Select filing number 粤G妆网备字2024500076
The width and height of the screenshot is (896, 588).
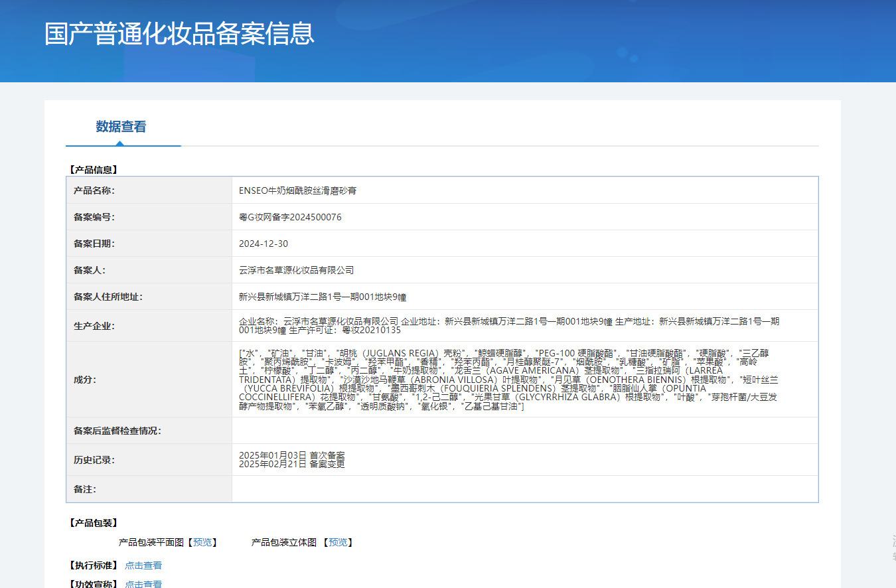(x=290, y=217)
